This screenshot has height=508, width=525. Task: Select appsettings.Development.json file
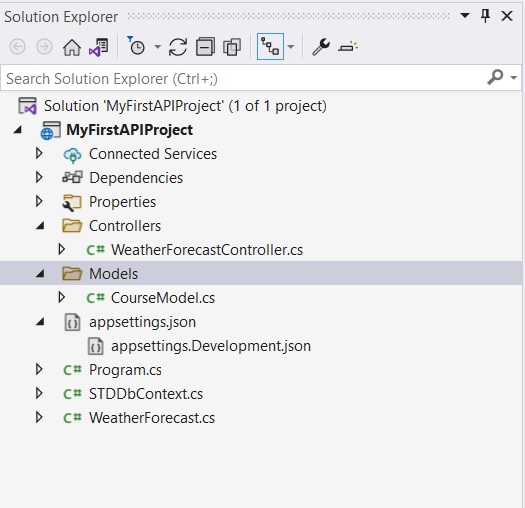[x=211, y=346]
